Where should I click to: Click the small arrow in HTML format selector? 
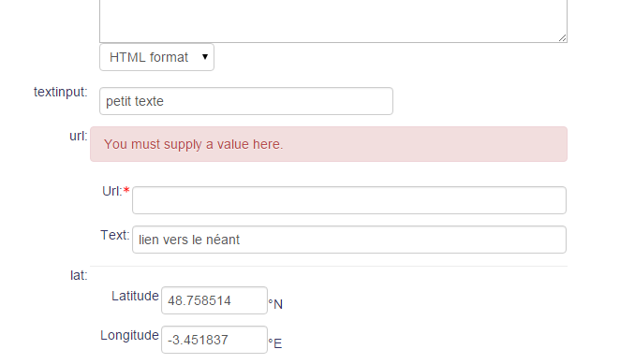[x=205, y=57]
